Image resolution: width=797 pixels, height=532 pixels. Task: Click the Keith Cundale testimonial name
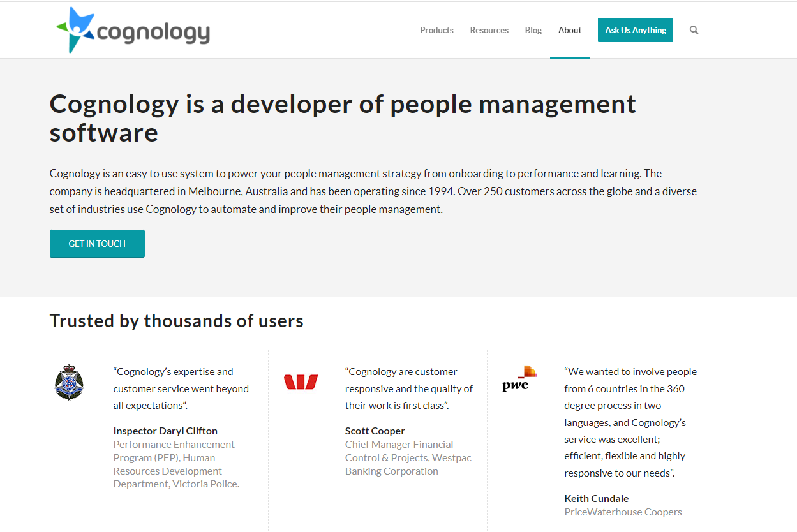[596, 498]
